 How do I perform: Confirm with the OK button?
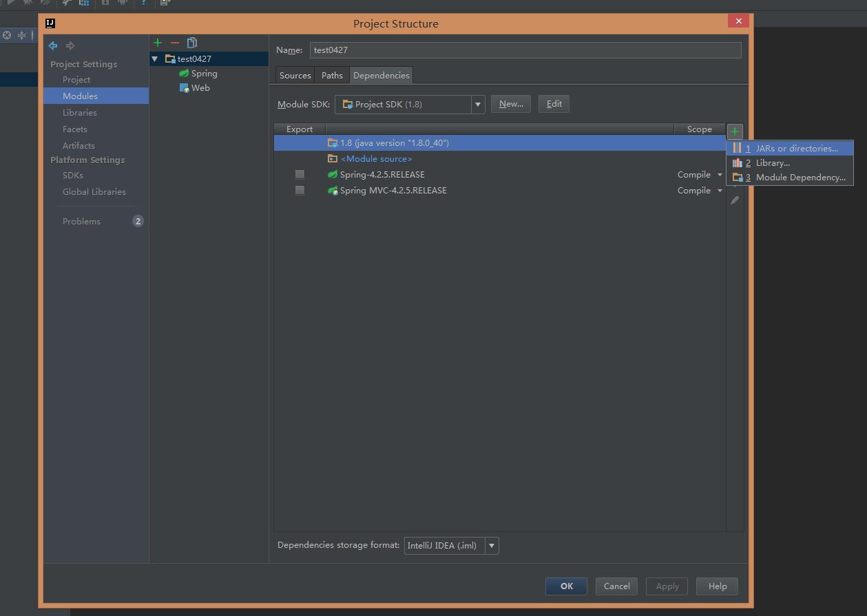566,586
